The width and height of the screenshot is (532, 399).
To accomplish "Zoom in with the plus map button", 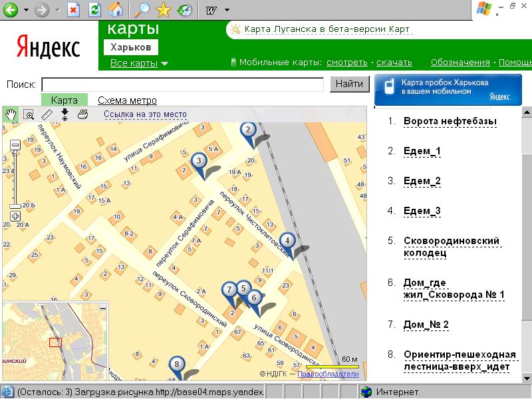I will [15, 216].
